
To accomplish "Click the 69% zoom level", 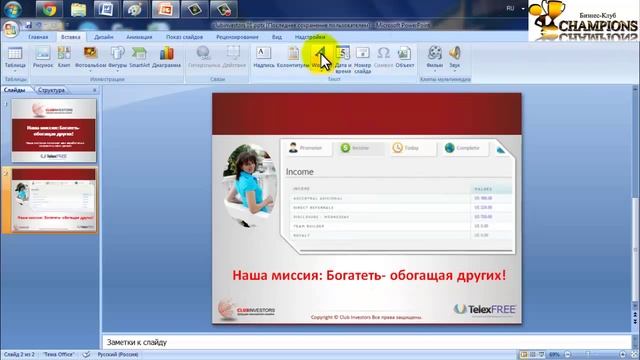I will (x=554, y=354).
